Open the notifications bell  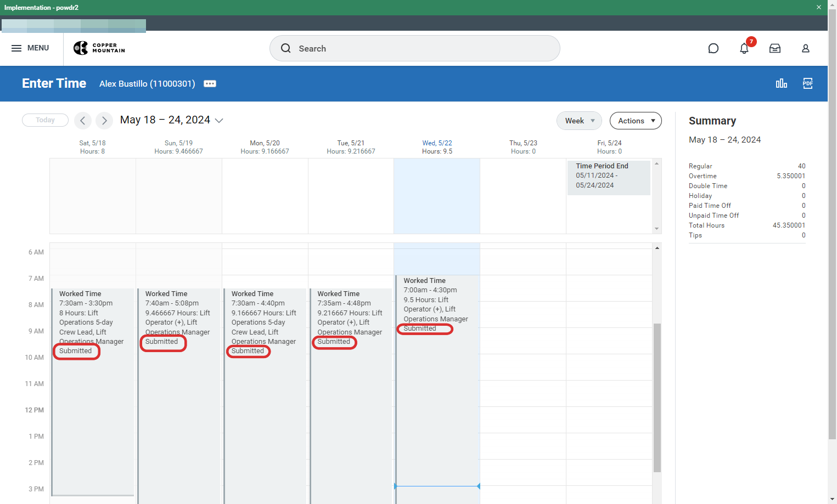(744, 48)
